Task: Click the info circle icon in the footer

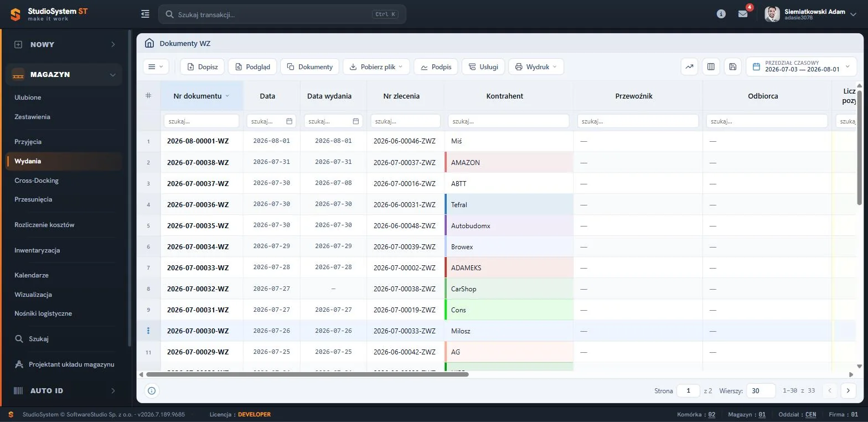Action: pos(152,390)
